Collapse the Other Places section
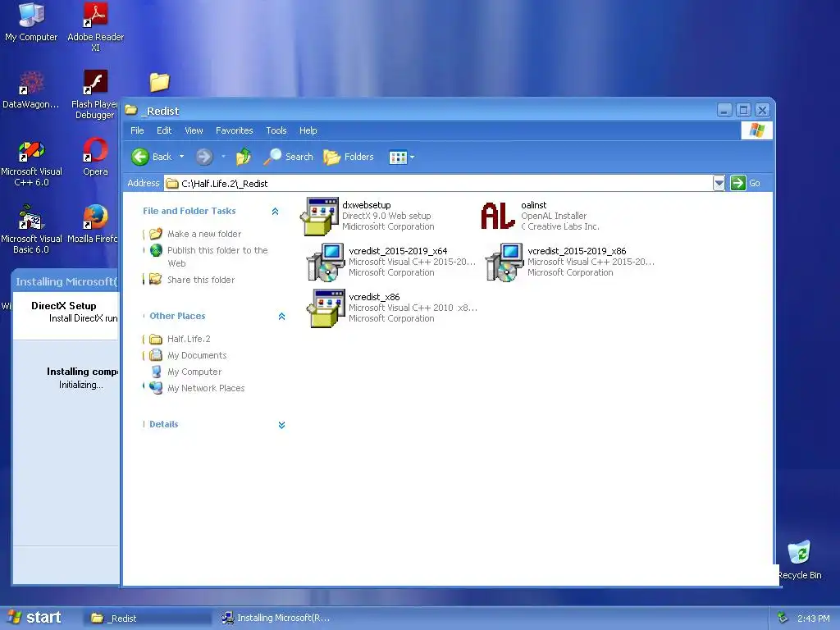840x630 pixels. pos(282,317)
